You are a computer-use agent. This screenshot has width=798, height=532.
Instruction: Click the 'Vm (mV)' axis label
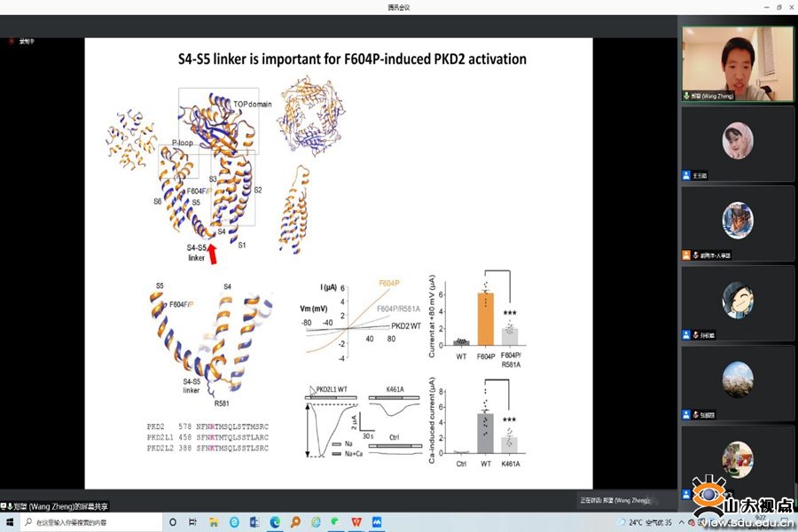(314, 309)
